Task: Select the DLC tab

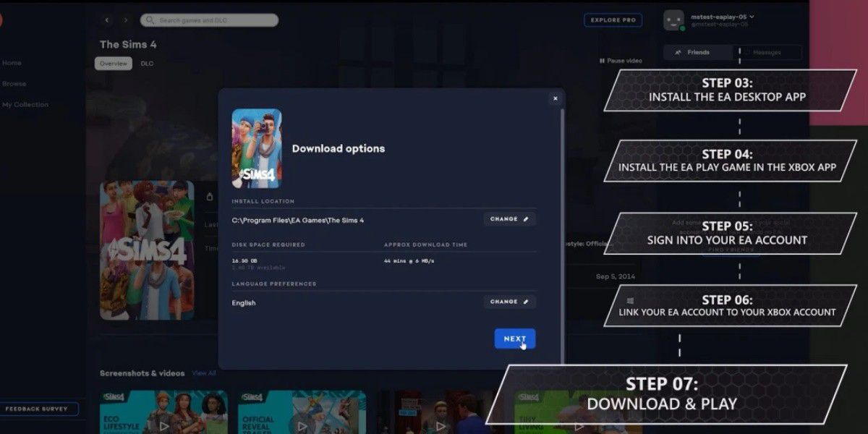Action: (147, 64)
